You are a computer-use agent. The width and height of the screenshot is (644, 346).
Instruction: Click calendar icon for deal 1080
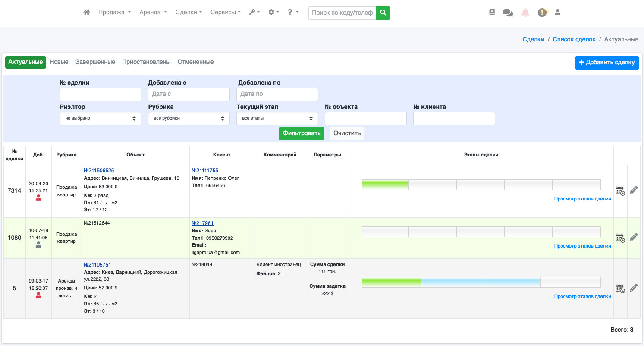click(620, 238)
